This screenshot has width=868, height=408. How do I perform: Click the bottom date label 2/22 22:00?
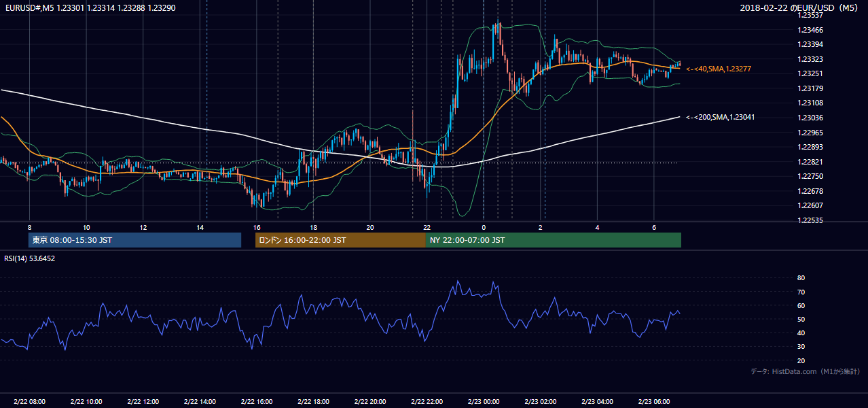coord(427,402)
